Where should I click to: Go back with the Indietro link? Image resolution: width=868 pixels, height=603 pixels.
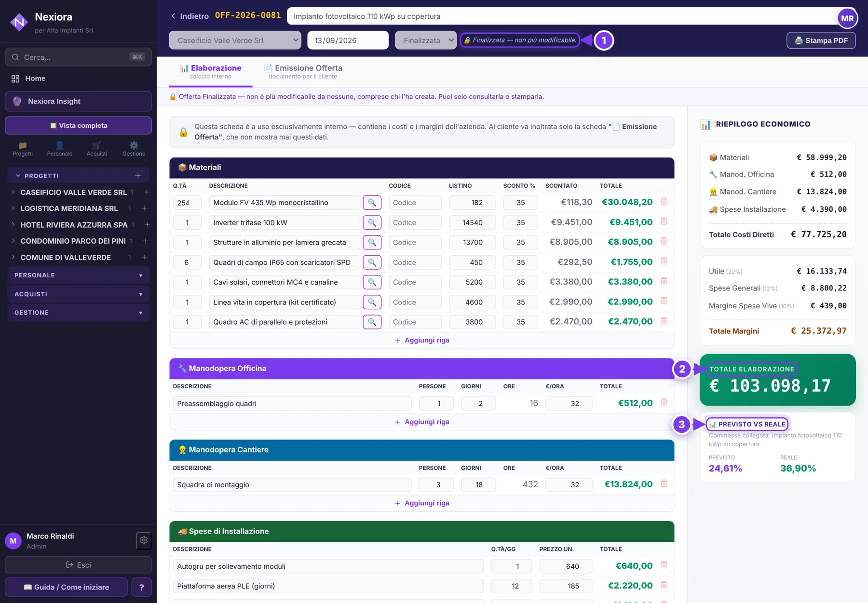tap(190, 16)
